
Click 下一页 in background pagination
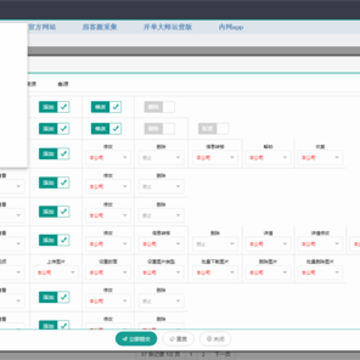[222, 354]
